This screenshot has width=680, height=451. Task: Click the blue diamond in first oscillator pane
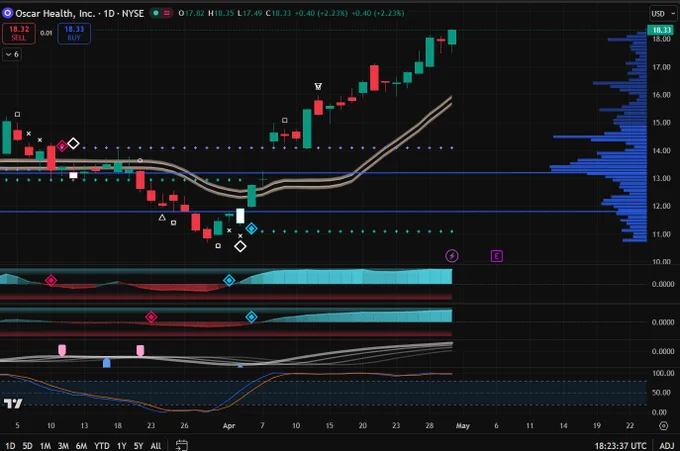click(x=229, y=281)
